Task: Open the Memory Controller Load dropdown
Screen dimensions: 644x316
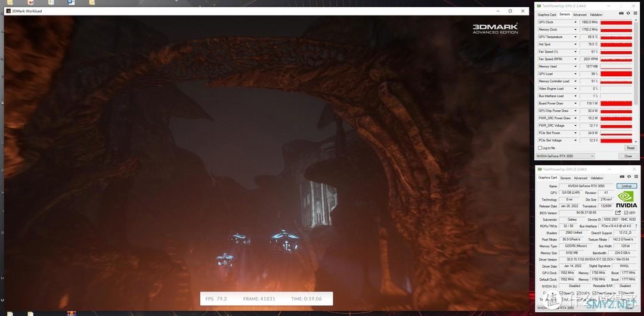Action: [575, 81]
